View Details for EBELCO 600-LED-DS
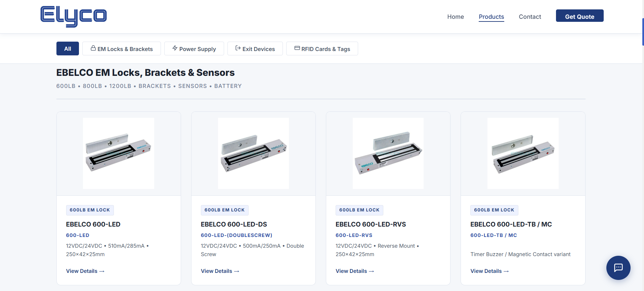This screenshot has width=644, height=291. coord(220,271)
